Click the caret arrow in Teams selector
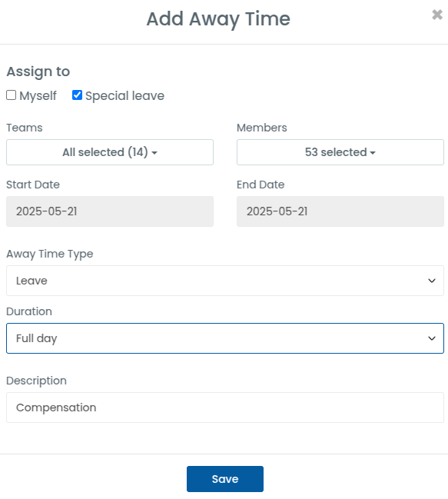 (154, 153)
